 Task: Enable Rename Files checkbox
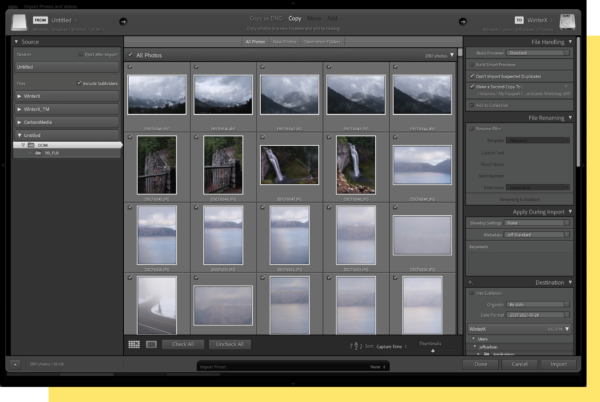coord(472,129)
